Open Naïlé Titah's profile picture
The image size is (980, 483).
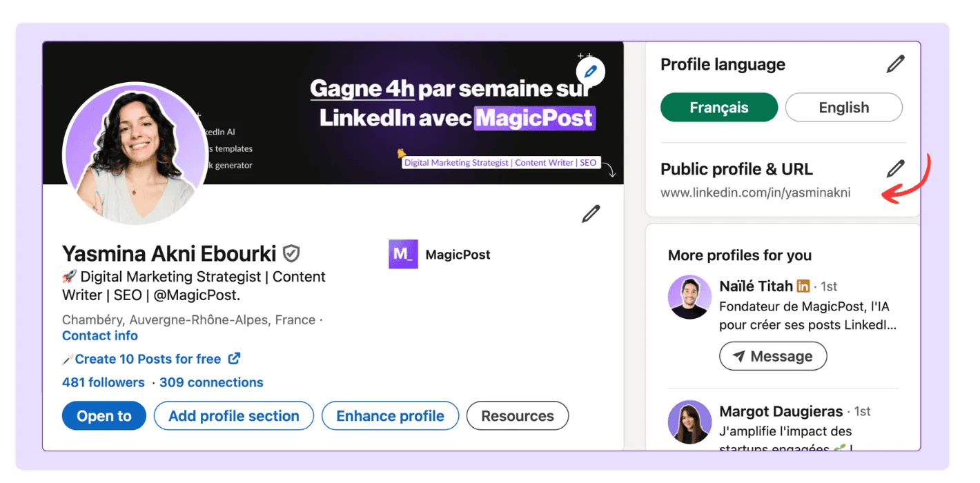689,297
